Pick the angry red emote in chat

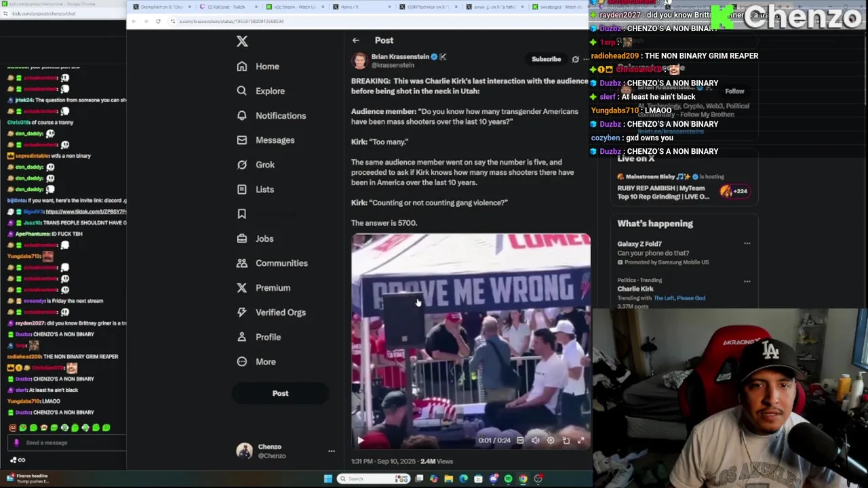12,428
